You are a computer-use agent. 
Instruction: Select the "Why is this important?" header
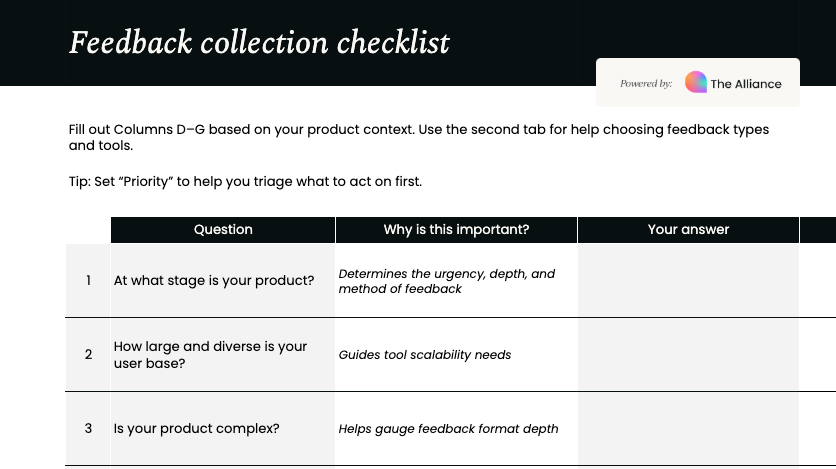[x=456, y=230]
